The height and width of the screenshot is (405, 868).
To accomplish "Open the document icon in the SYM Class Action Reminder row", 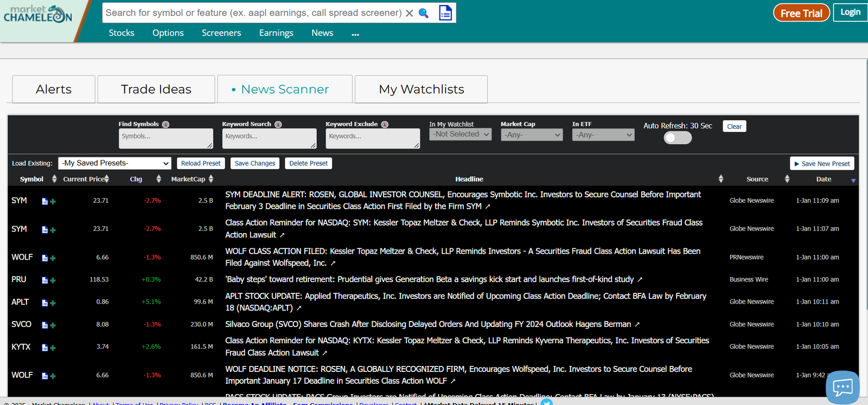I will click(x=45, y=230).
